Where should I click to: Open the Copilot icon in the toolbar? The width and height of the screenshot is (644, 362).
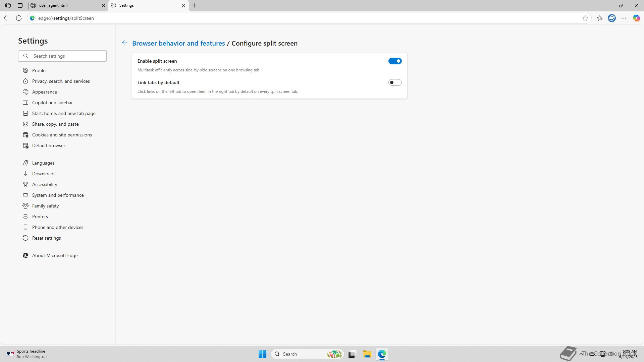click(636, 18)
